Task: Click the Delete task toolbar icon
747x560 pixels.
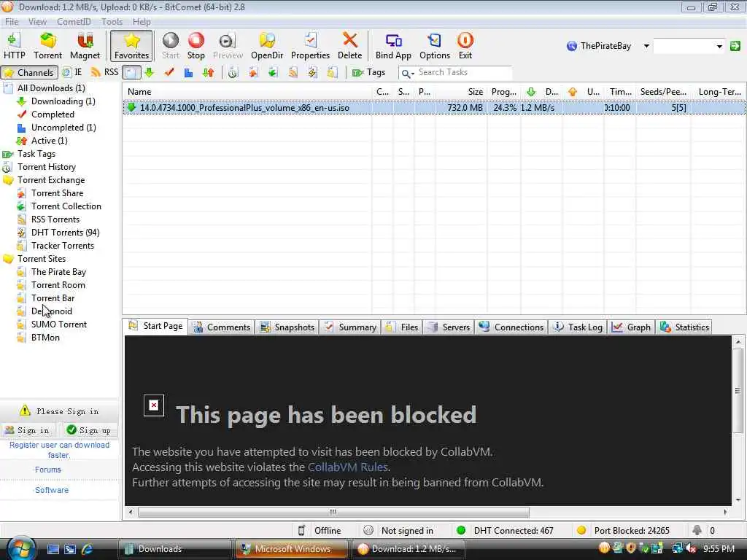Action: [x=349, y=46]
